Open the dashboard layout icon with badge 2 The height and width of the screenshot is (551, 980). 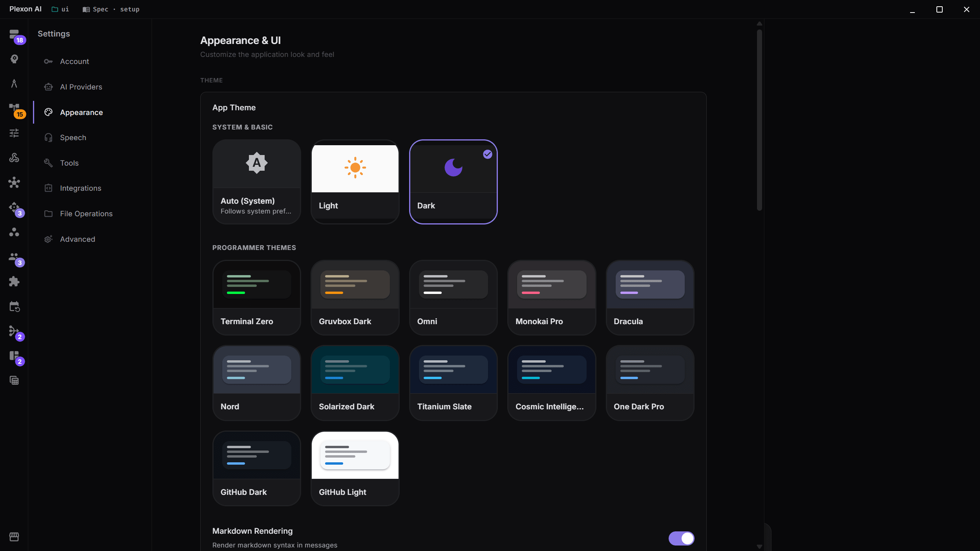(x=15, y=356)
